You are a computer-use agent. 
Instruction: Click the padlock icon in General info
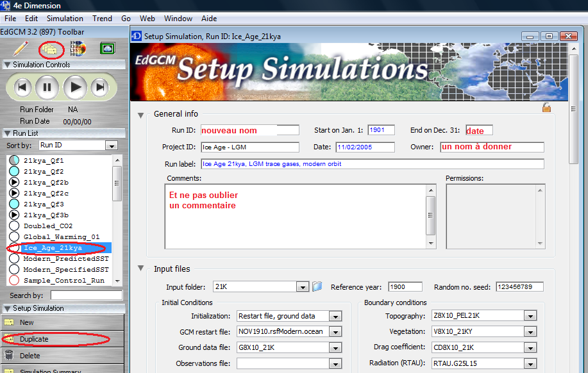tap(546, 108)
